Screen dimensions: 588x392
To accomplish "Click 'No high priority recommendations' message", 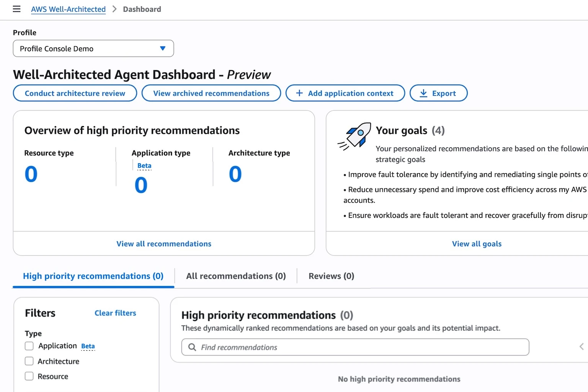I will pos(399,379).
